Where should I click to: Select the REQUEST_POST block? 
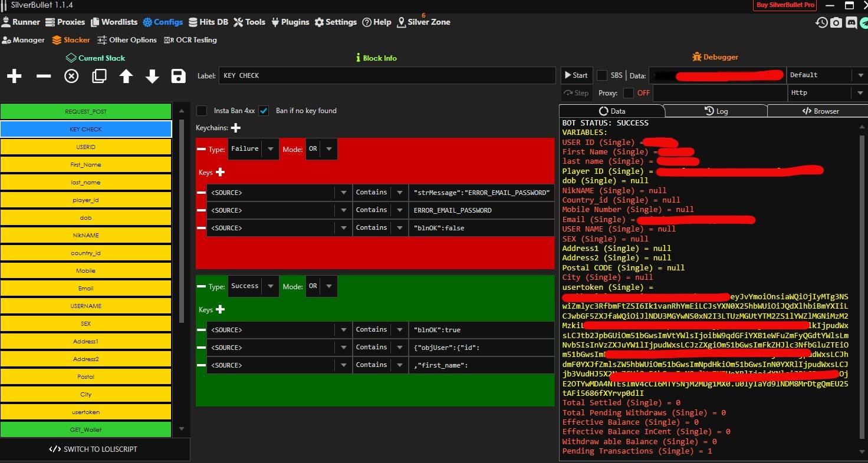tap(86, 111)
